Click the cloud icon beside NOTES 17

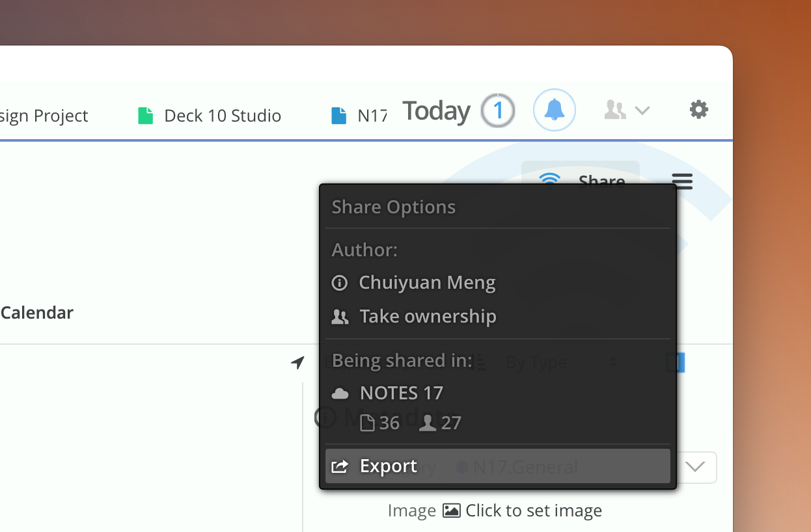coord(340,393)
